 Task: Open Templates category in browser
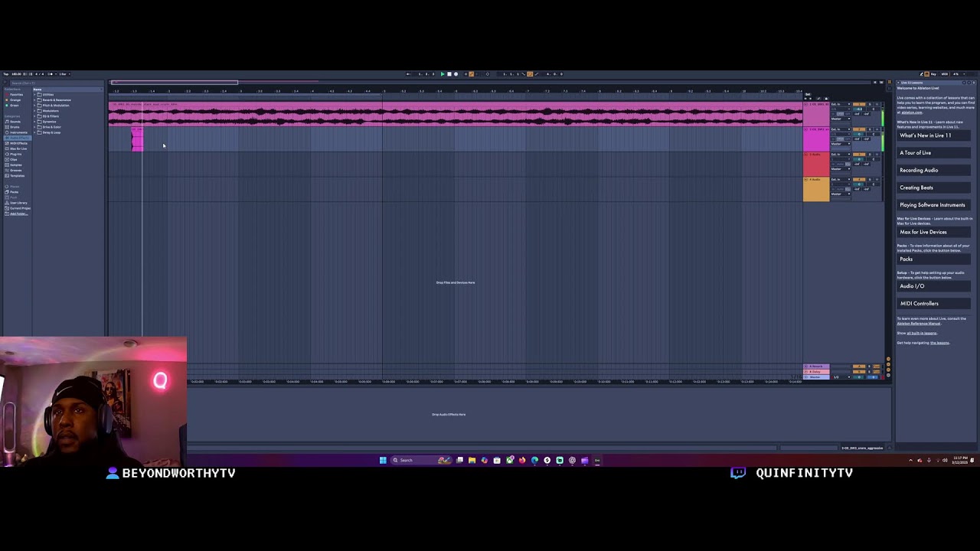coord(17,175)
